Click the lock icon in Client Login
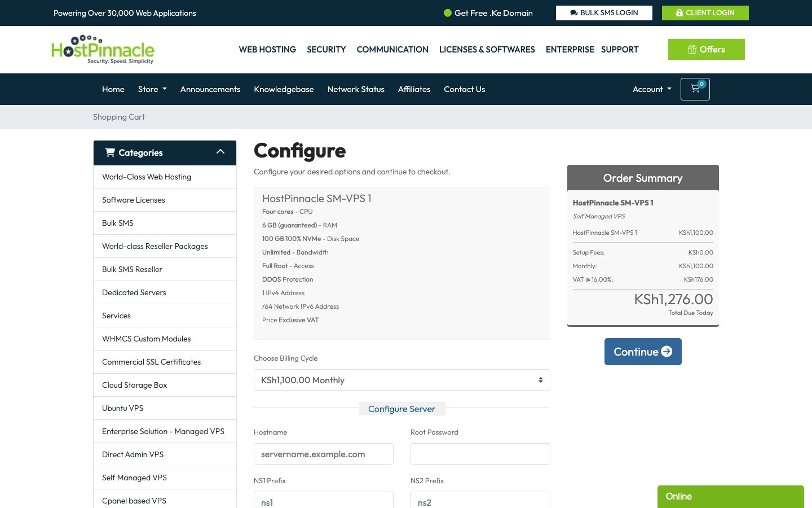Screen dimensions: 812x508 point(679,13)
